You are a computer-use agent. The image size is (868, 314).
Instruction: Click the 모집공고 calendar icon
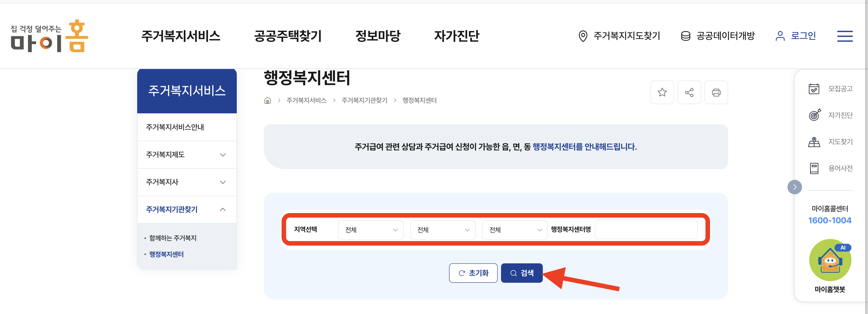(814, 89)
